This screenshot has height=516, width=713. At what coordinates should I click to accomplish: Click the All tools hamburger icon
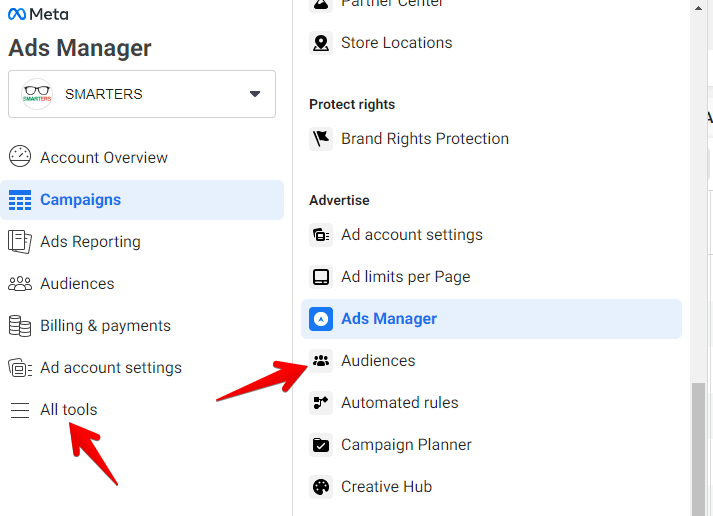(x=20, y=410)
